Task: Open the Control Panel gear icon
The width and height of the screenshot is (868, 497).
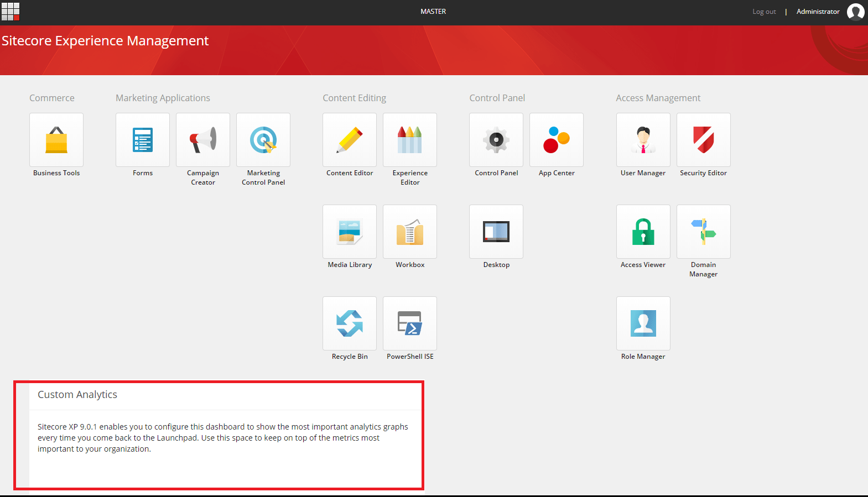Action: (496, 140)
